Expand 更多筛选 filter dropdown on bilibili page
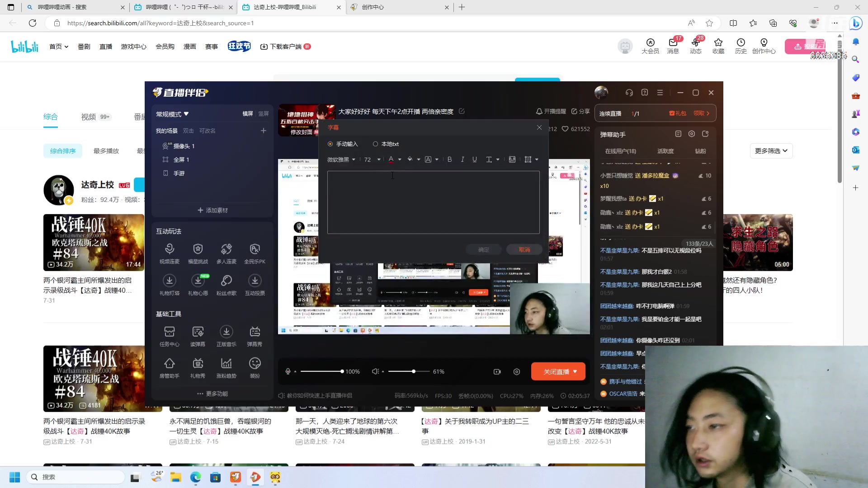The height and width of the screenshot is (488, 868). coord(771,151)
